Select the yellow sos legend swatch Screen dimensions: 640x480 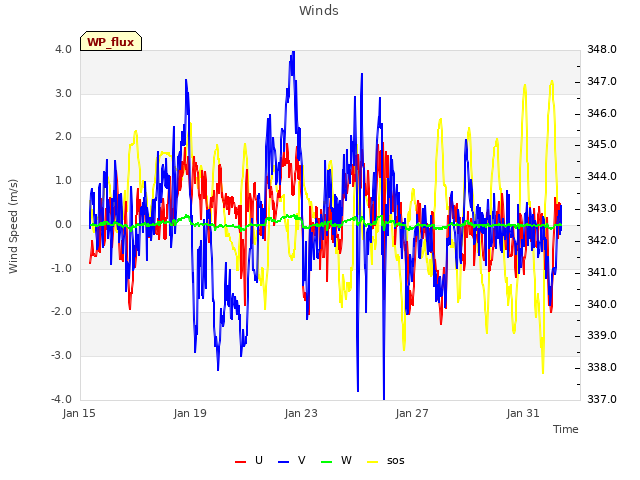pyautogui.click(x=373, y=461)
